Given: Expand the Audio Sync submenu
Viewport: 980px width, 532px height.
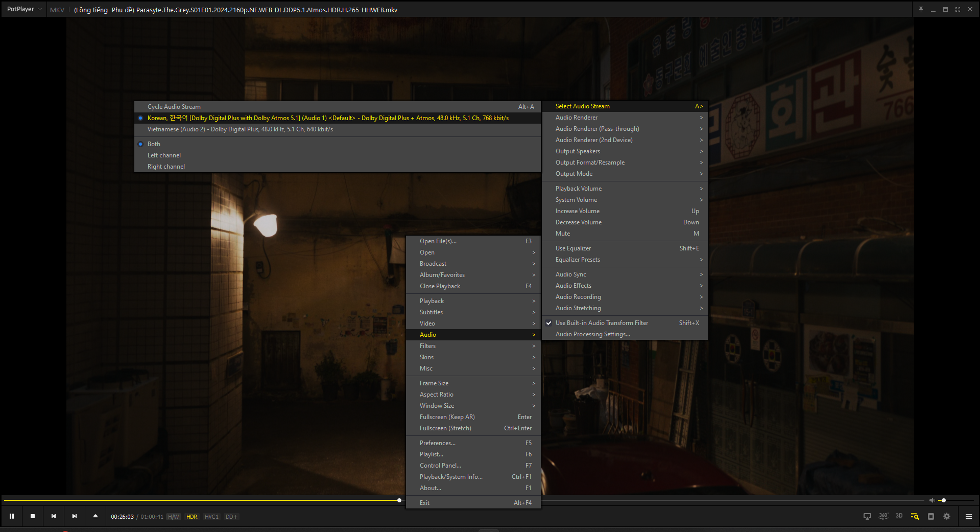Looking at the screenshot, I should [x=625, y=274].
